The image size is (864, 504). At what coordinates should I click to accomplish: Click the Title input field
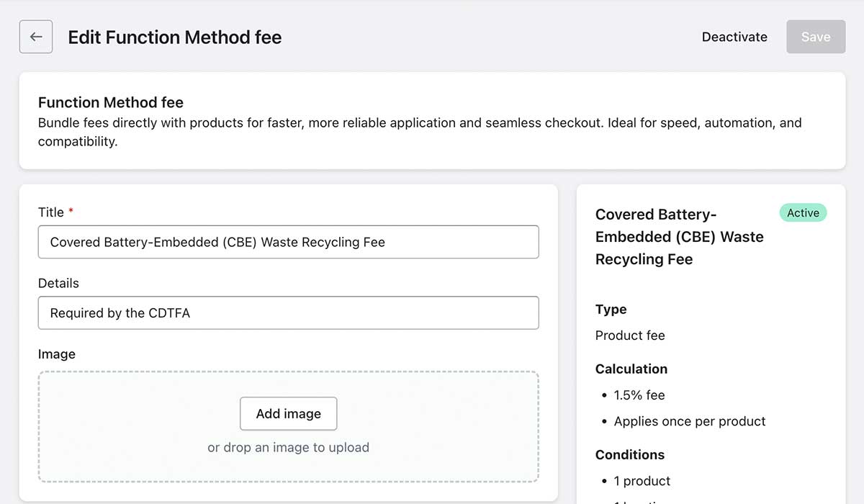point(288,242)
